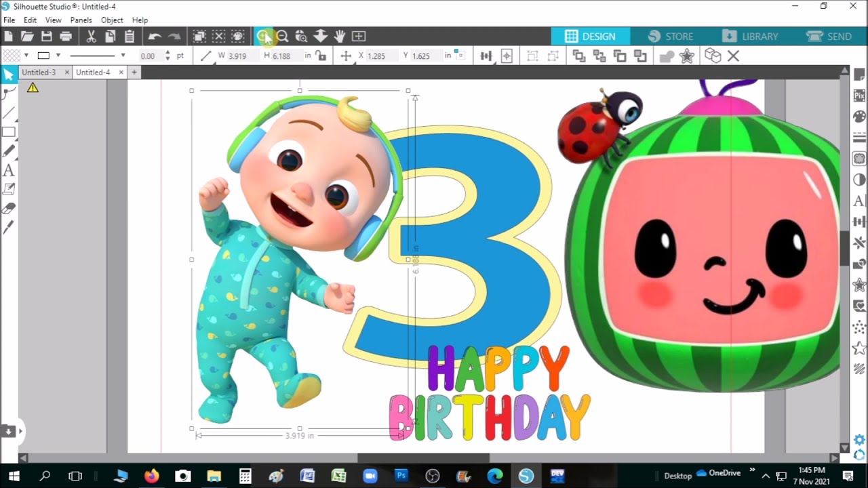This screenshot has height=488, width=868.
Task: Toggle the aspect ratio lock
Action: coord(321,56)
